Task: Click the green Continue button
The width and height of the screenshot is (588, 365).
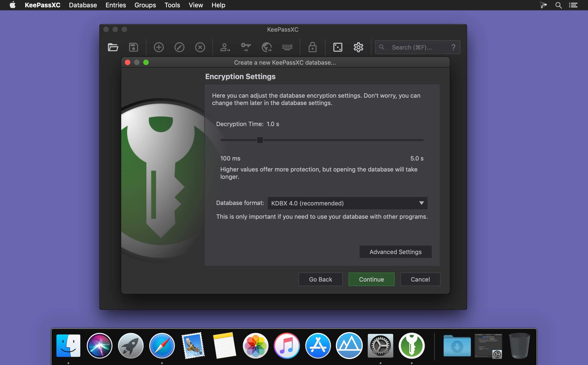Action: 371,279
